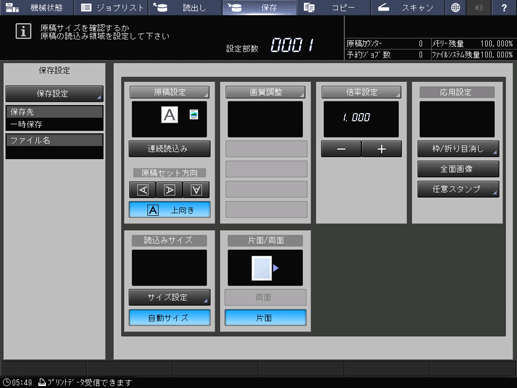Image resolution: width=517 pixels, height=388 pixels.
Task: Click the 設定部数 copy count 0001
Action: [x=292, y=45]
